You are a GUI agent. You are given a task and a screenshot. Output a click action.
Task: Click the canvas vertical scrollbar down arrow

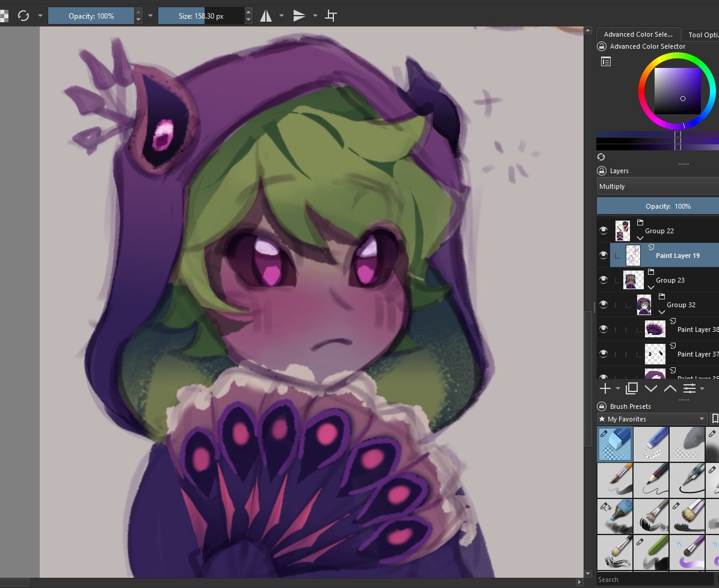[x=588, y=574]
